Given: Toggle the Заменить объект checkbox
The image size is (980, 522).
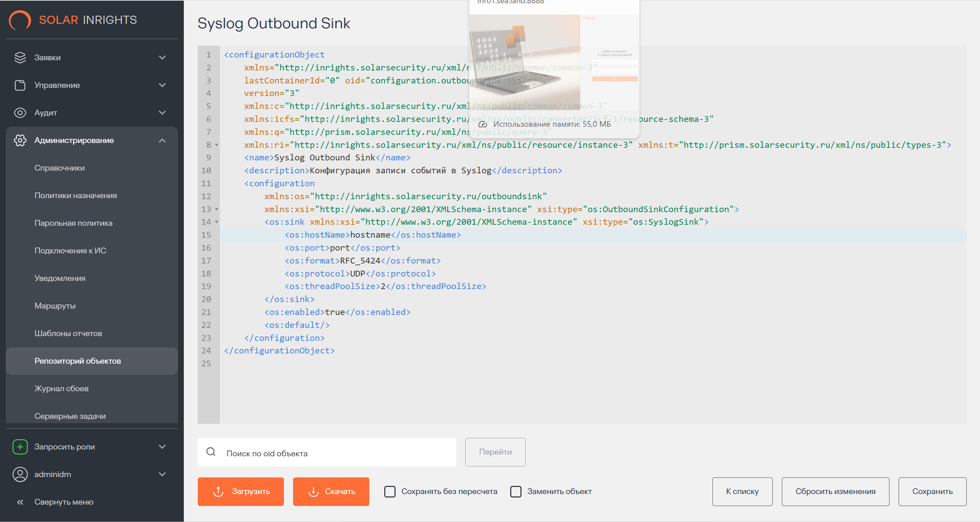Looking at the screenshot, I should [516, 492].
